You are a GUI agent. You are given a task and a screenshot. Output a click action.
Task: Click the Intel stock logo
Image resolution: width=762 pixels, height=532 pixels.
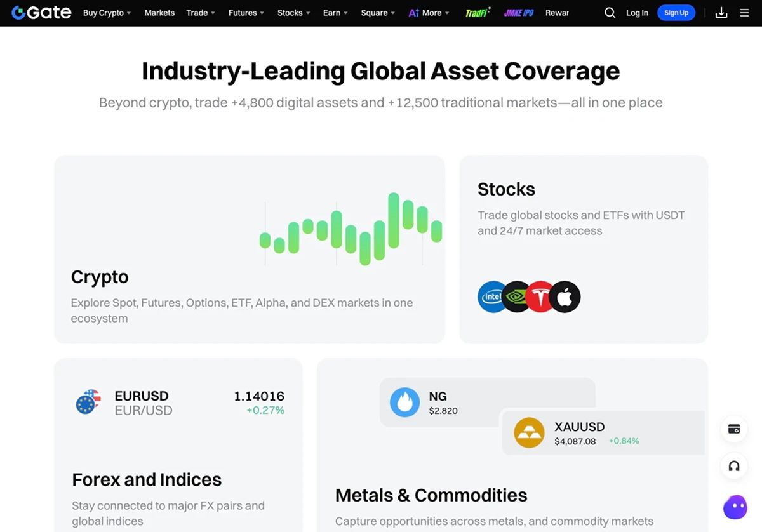[493, 296]
